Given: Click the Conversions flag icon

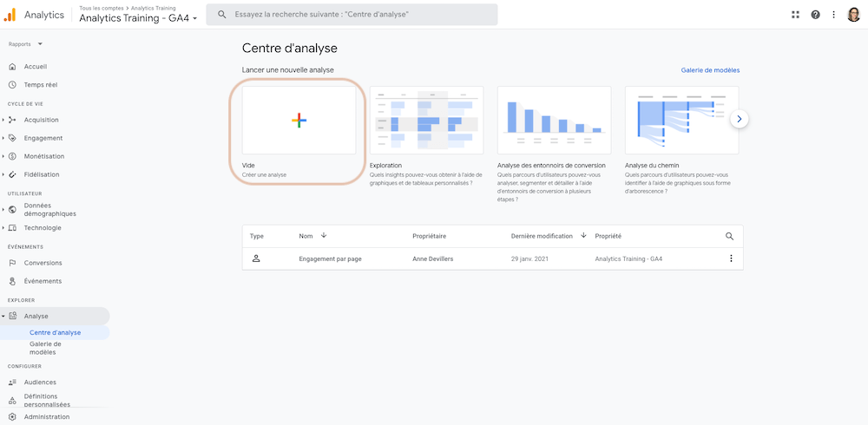Looking at the screenshot, I should [13, 263].
